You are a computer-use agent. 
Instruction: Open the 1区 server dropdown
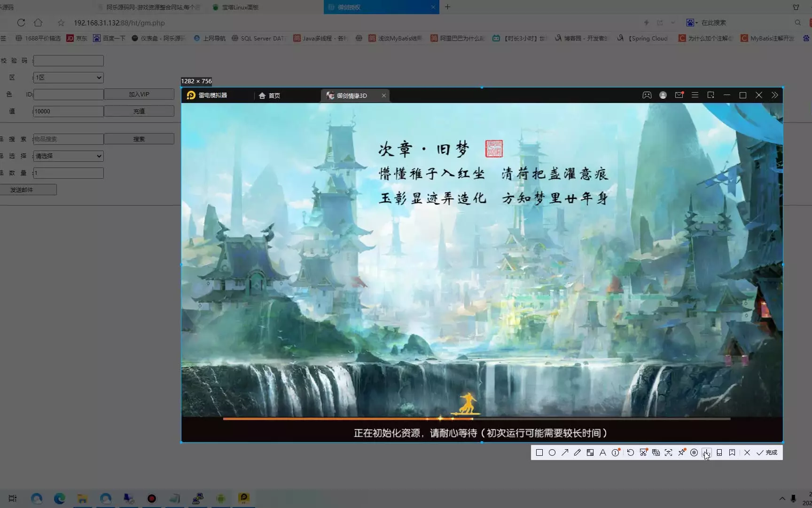point(69,78)
